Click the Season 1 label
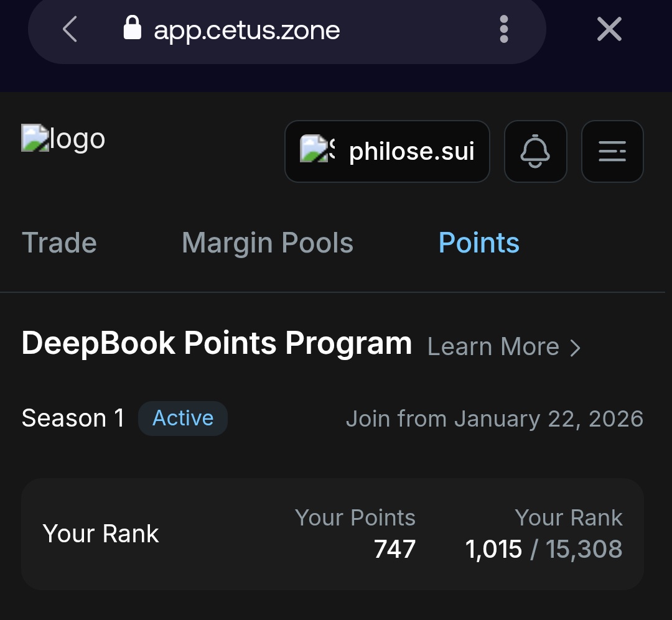672x620 pixels. pyautogui.click(x=73, y=418)
